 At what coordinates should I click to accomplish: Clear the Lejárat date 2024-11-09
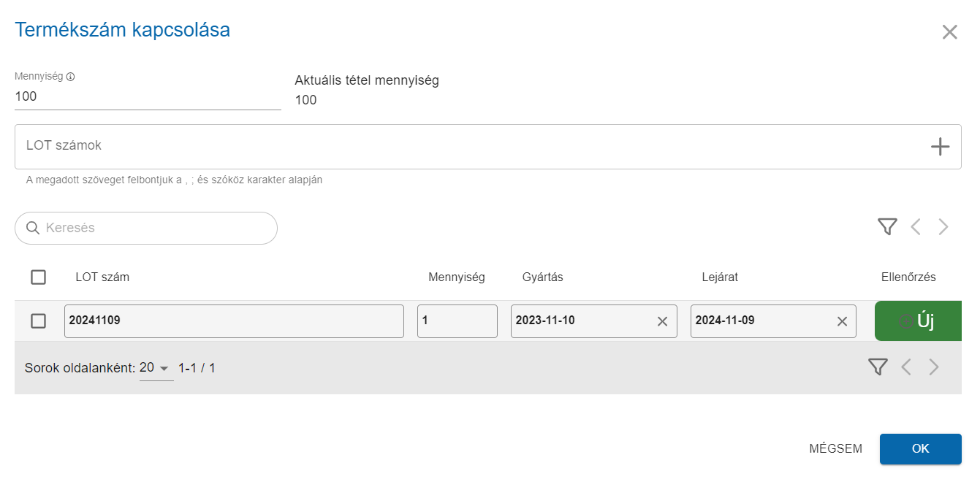(842, 321)
